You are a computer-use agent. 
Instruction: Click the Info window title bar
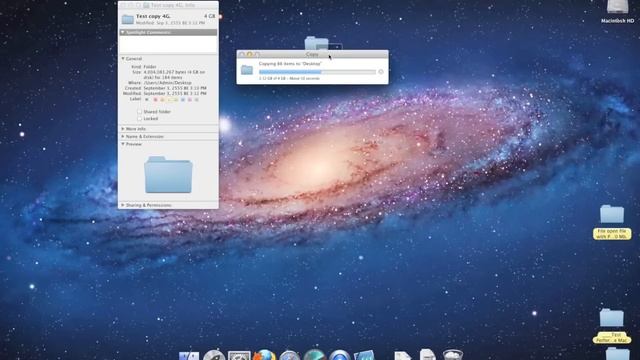pos(168,5)
